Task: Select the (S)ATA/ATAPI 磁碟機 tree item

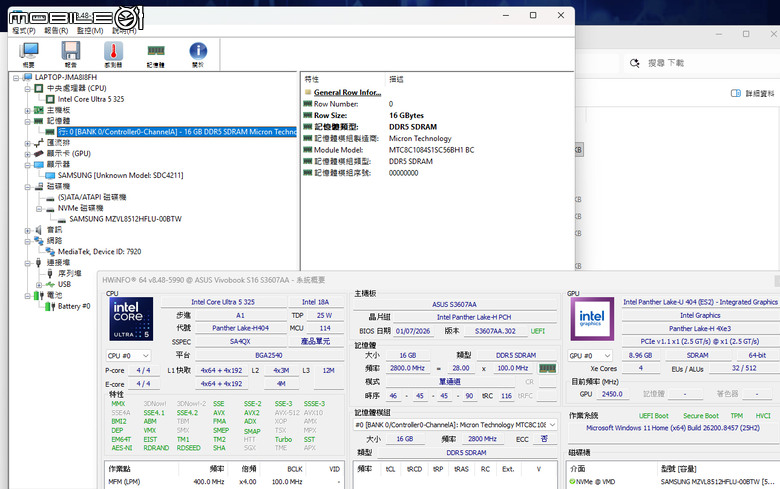Action: pyautogui.click(x=92, y=197)
